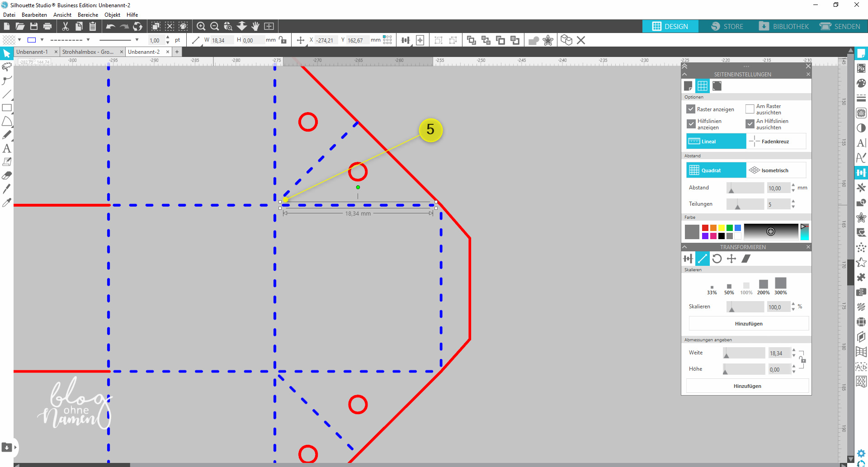Switch to Strohhalmbox document tab

(x=88, y=52)
